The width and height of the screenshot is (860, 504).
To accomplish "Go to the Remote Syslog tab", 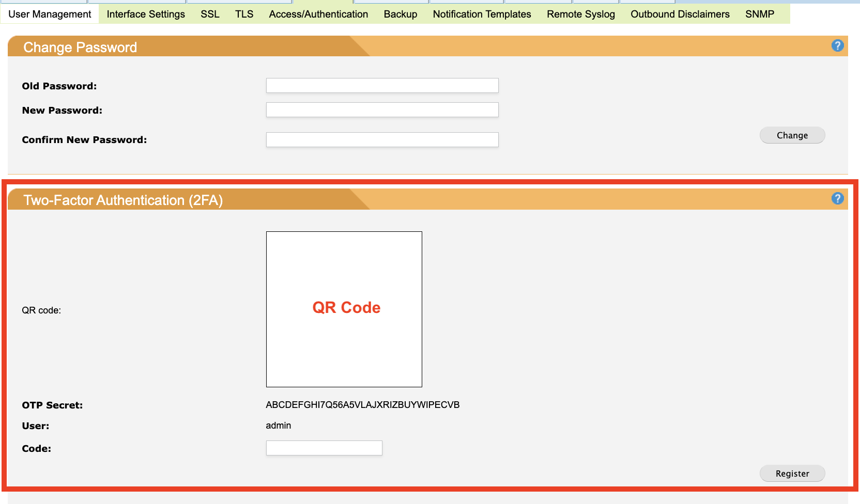I will click(x=581, y=14).
